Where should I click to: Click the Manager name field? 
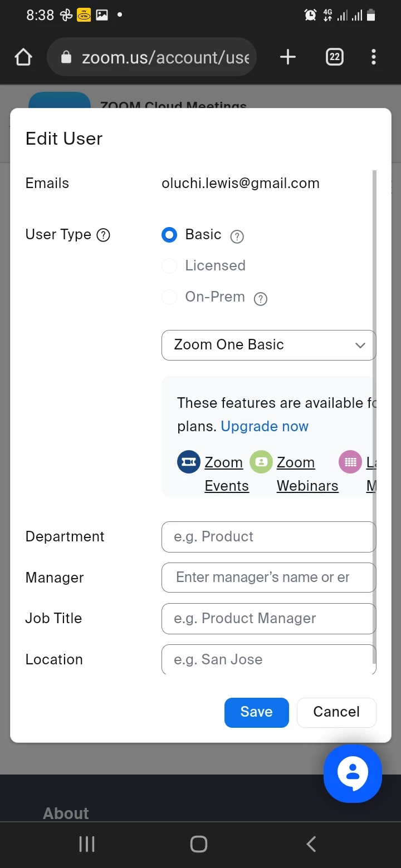(268, 578)
